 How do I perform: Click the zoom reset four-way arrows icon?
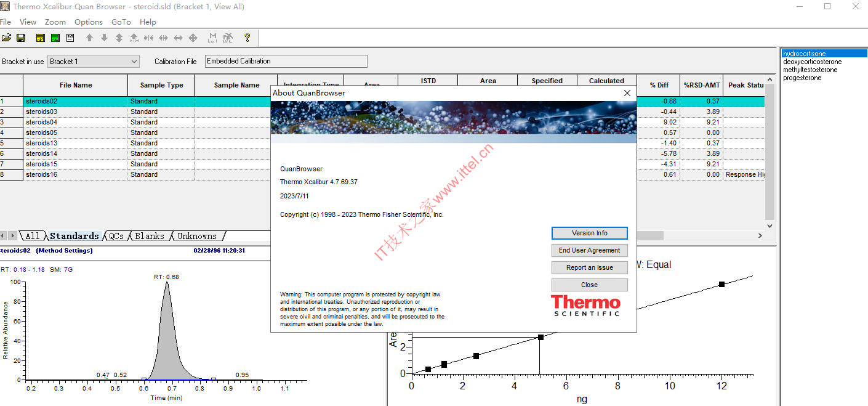click(x=193, y=38)
